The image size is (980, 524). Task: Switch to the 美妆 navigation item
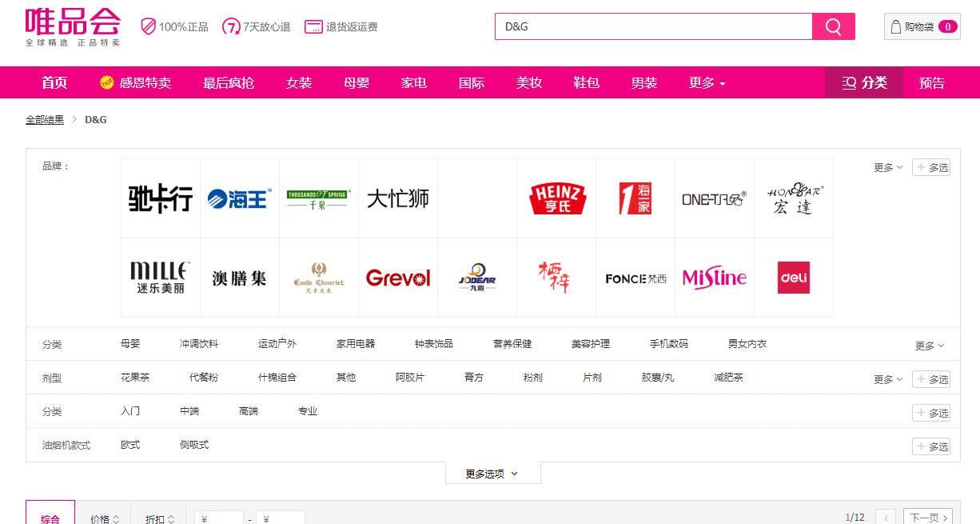pos(529,82)
